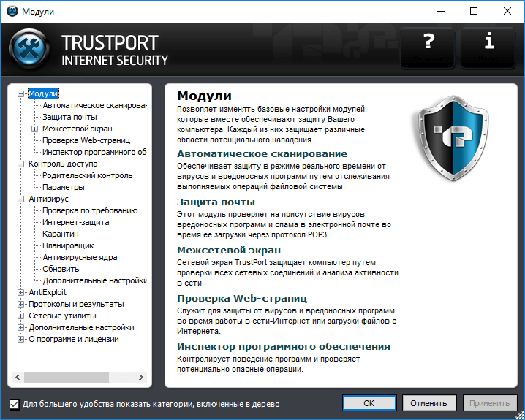The image size is (525, 420).
Task: Expand the Дополнительные настройки root node
Action: (x=20, y=328)
